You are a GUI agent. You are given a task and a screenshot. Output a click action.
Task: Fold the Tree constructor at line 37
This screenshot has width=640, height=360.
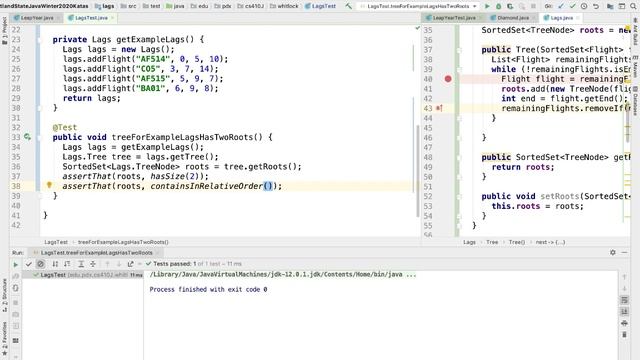pos(459,50)
